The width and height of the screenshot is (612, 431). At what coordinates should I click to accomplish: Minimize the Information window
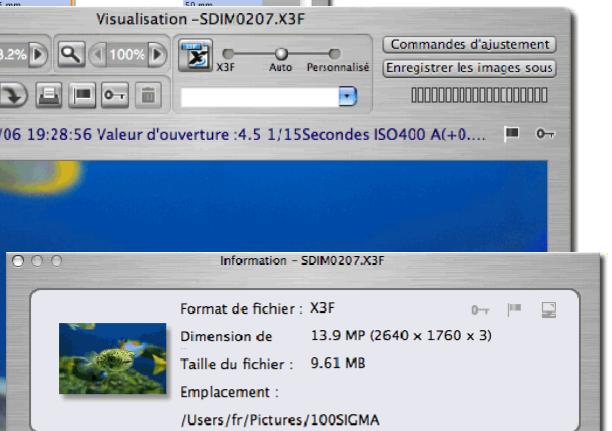click(37, 261)
